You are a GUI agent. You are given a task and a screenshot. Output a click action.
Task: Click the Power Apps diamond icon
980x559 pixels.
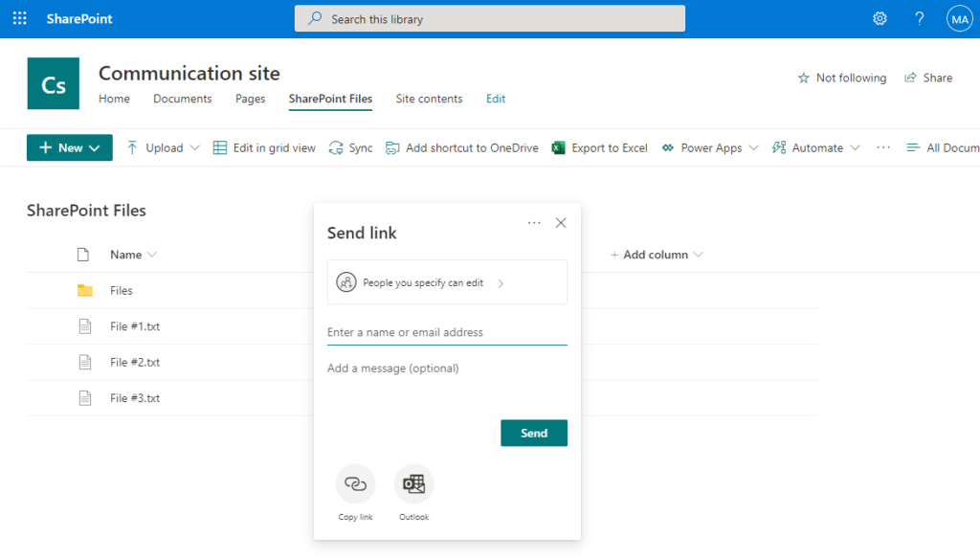pyautogui.click(x=668, y=148)
